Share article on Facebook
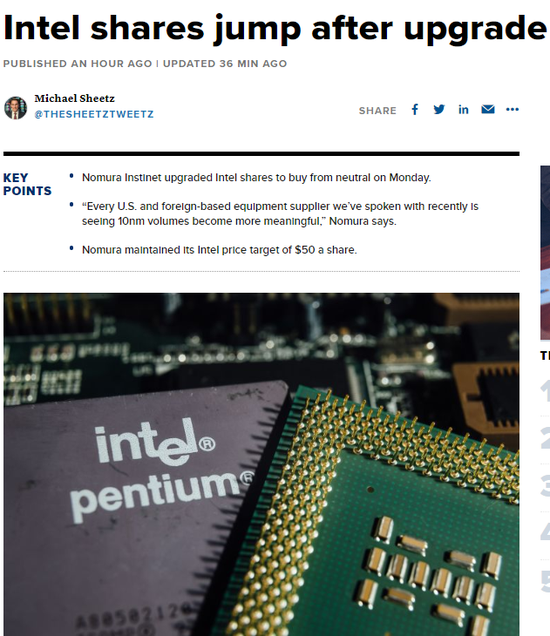This screenshot has height=636, width=550. click(415, 110)
